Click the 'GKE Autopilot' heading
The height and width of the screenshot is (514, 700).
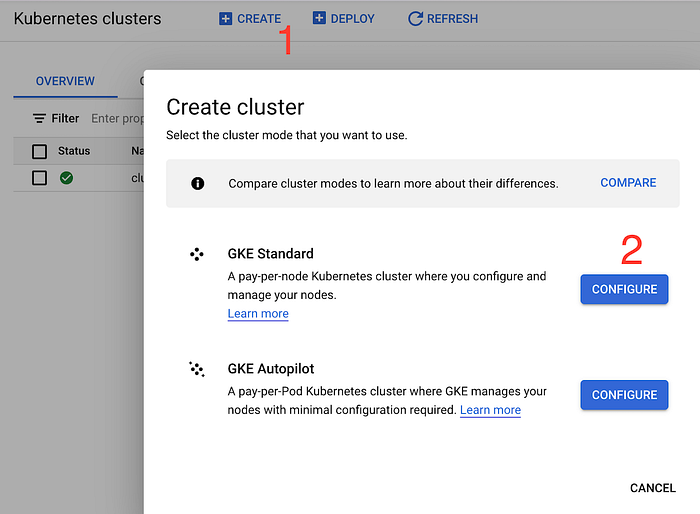(271, 369)
